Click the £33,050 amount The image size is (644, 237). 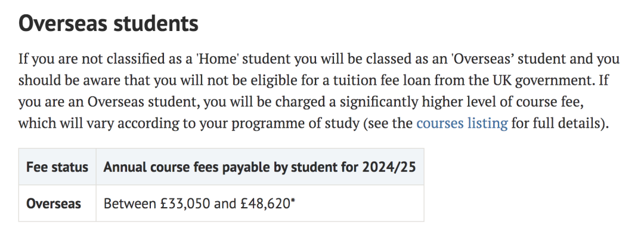click(x=185, y=204)
